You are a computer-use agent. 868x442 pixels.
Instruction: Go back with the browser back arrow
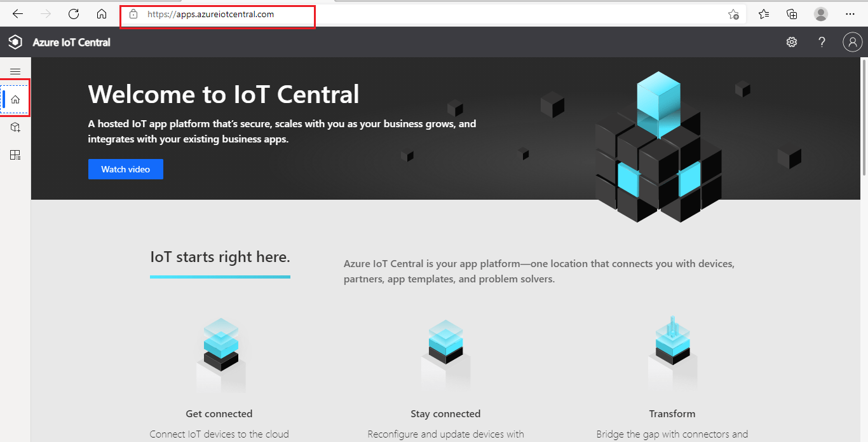coord(18,14)
